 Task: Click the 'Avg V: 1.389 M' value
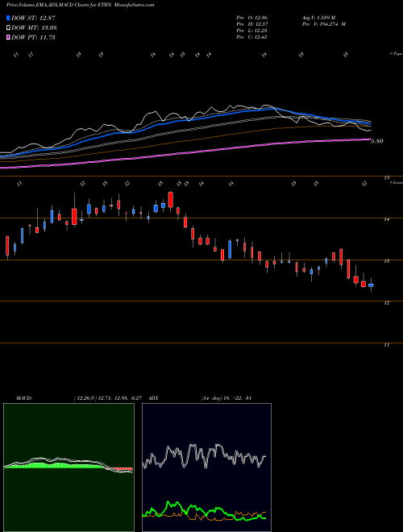318,18
